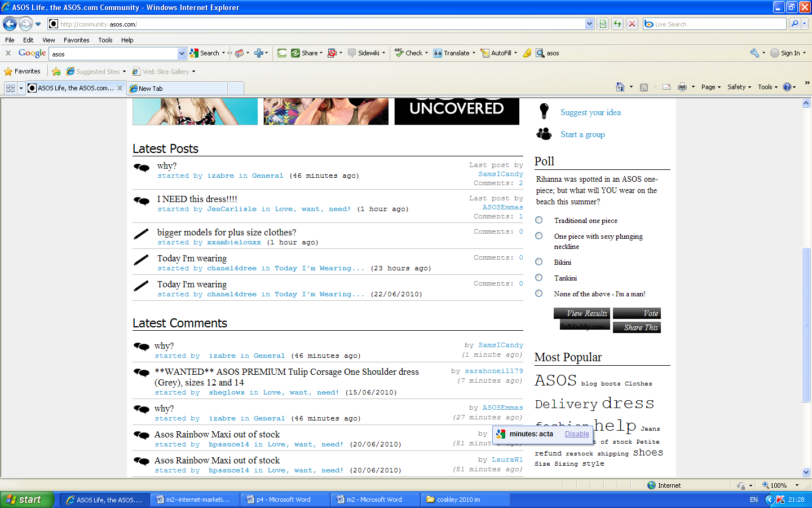The width and height of the screenshot is (812, 508).
Task: Select 'None of the above - I'm a man!'
Action: coord(539,294)
